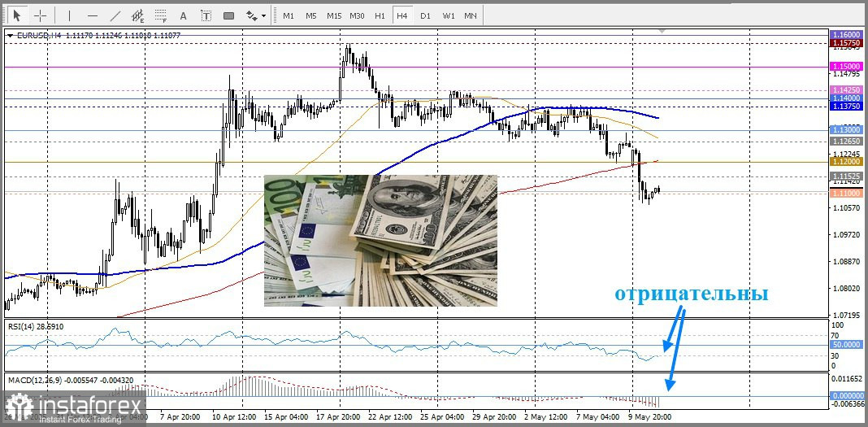Select the arrow cursor tool
Image resolution: width=868 pixels, height=427 pixels.
coord(18,15)
